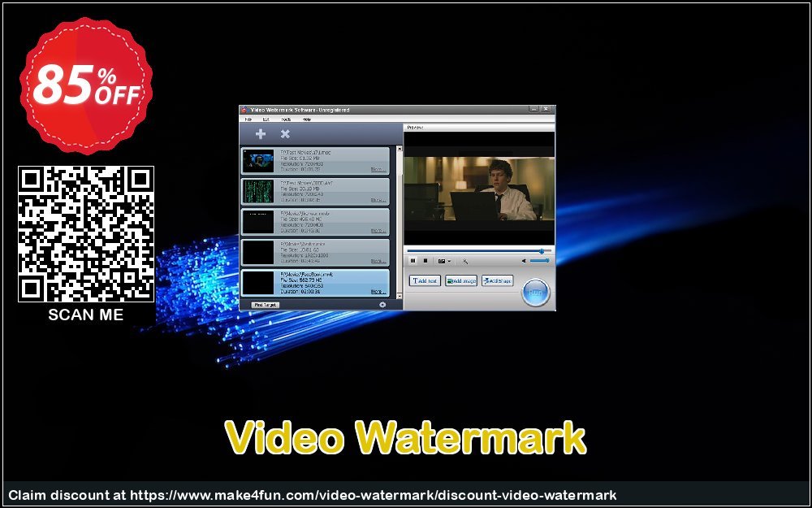Select the green matrix video thumbnail
The height and width of the screenshot is (508, 812).
pos(258,191)
